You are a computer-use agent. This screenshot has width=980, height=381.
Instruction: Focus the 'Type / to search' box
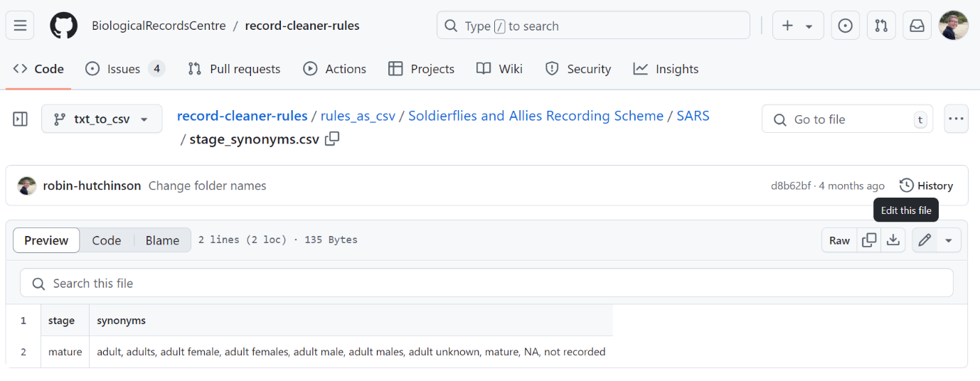pos(593,26)
